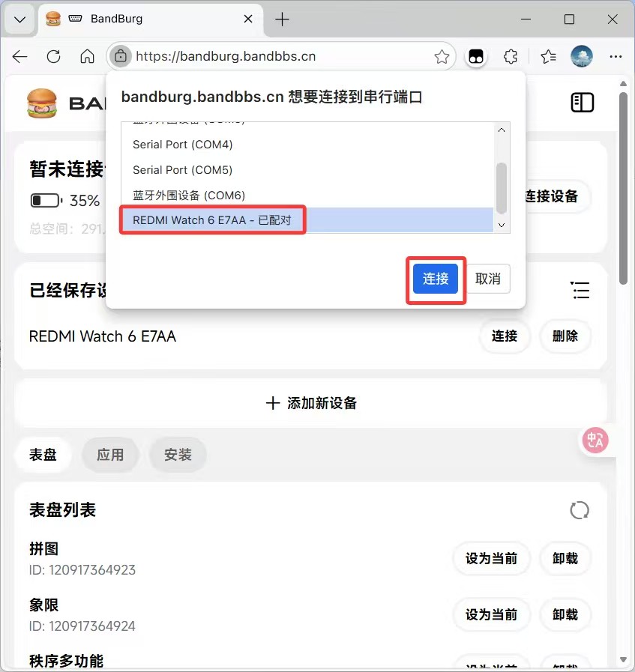
Task: Add this page to favorites star
Action: point(442,57)
